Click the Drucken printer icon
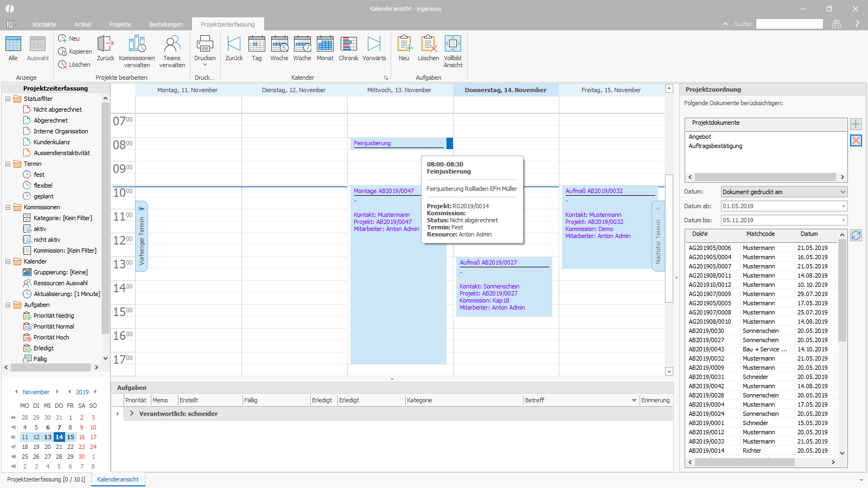868x488 pixels. (x=205, y=45)
